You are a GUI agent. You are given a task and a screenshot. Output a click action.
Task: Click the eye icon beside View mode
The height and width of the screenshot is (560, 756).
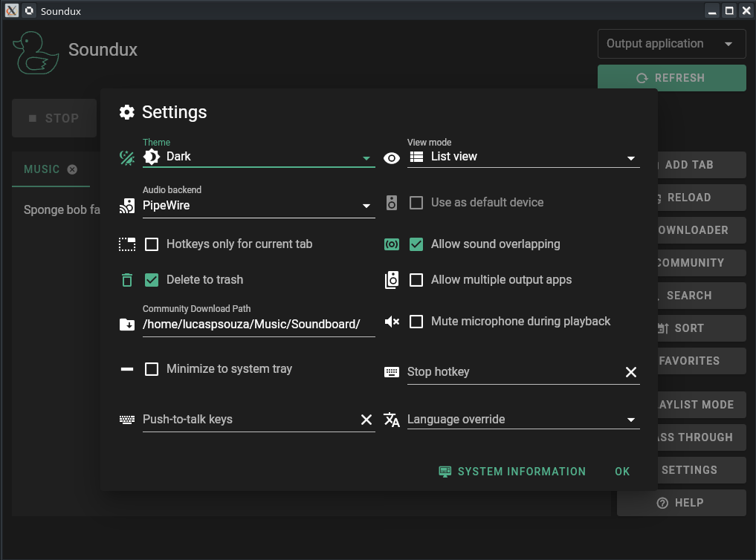(x=392, y=158)
